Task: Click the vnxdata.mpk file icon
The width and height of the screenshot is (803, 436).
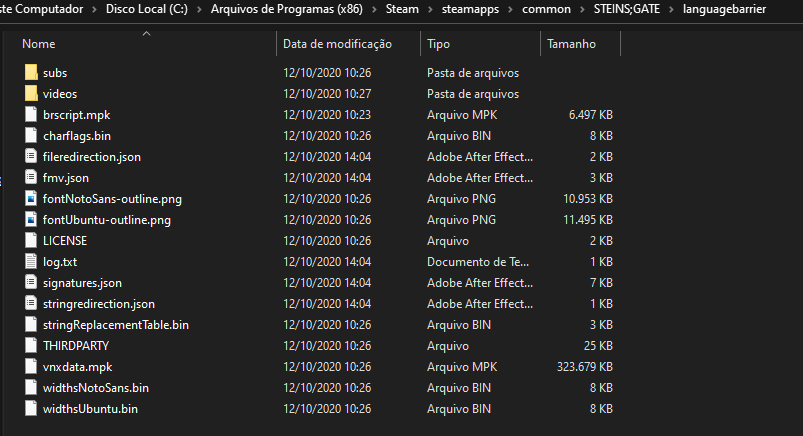Action: tap(31, 366)
